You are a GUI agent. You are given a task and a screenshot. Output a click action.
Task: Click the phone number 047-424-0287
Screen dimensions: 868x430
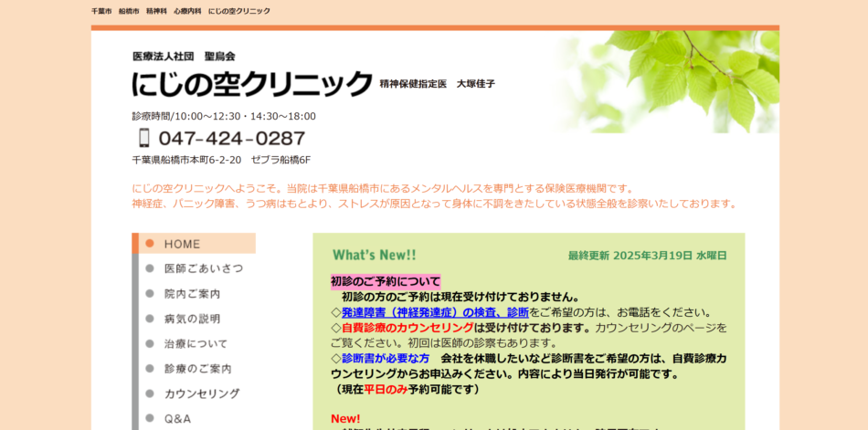coord(232,139)
